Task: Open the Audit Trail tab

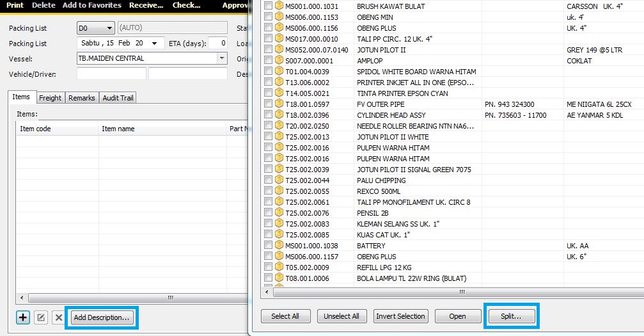Action: (x=118, y=98)
